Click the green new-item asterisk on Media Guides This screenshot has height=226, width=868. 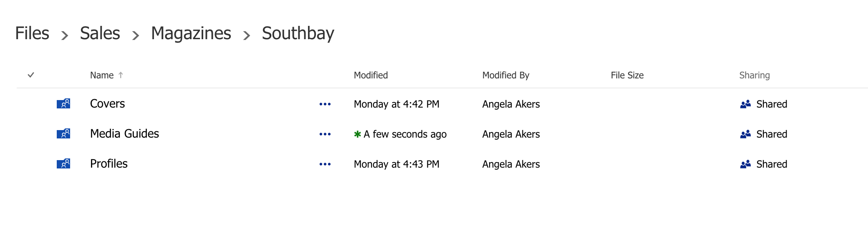point(357,134)
